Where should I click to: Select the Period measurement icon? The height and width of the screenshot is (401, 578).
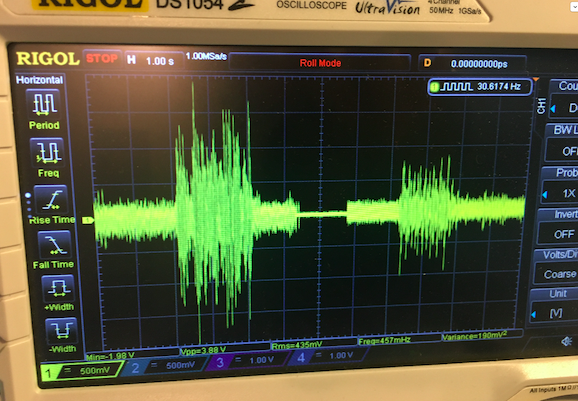coord(43,103)
